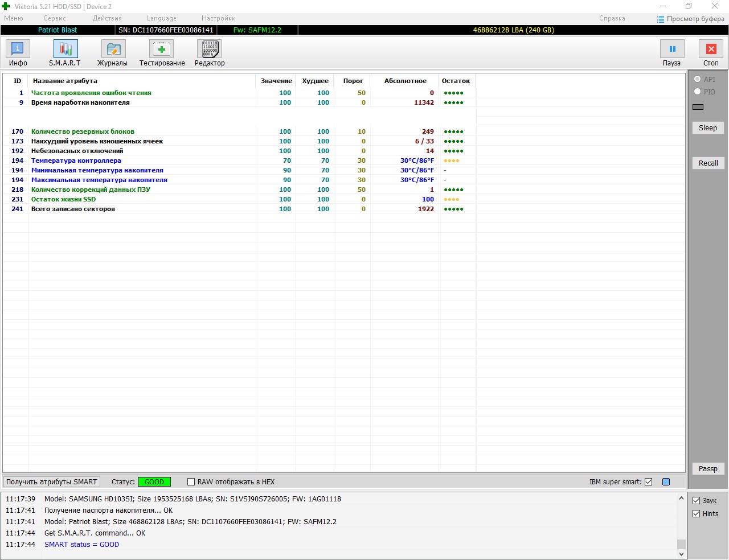This screenshot has width=729, height=560.
Task: Open the Testing (Тестирование) tool icon
Action: coord(162,50)
